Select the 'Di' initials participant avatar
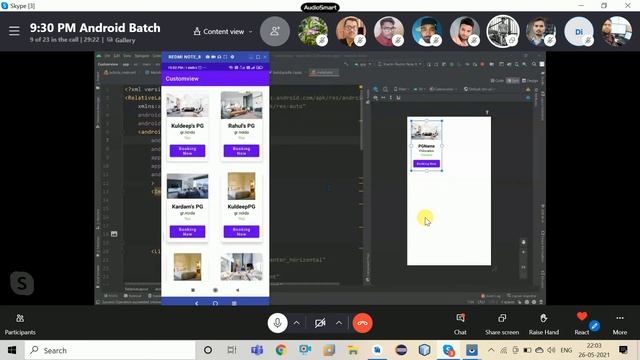Image resolution: width=640 pixels, height=360 pixels. click(578, 31)
